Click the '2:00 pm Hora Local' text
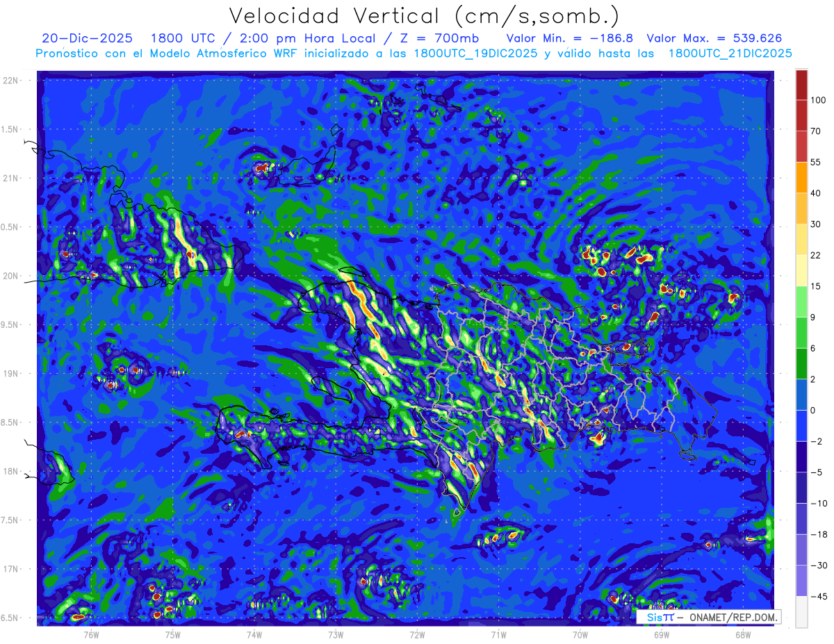Image resolution: width=834 pixels, height=644 pixels. click(307, 38)
